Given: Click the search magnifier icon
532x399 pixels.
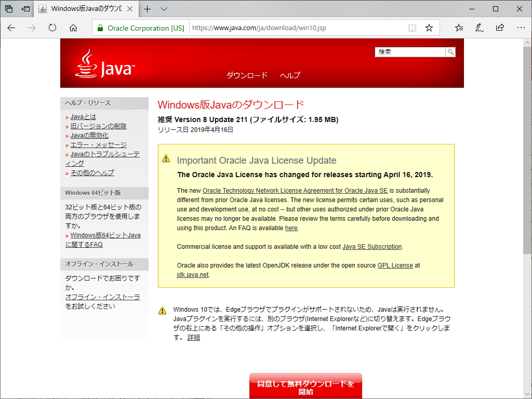Looking at the screenshot, I should pos(450,51).
